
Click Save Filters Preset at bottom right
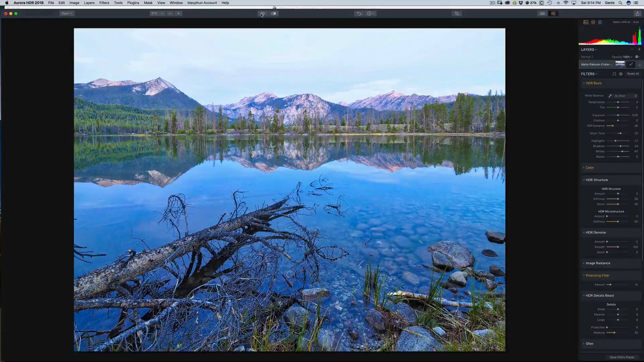tap(622, 357)
